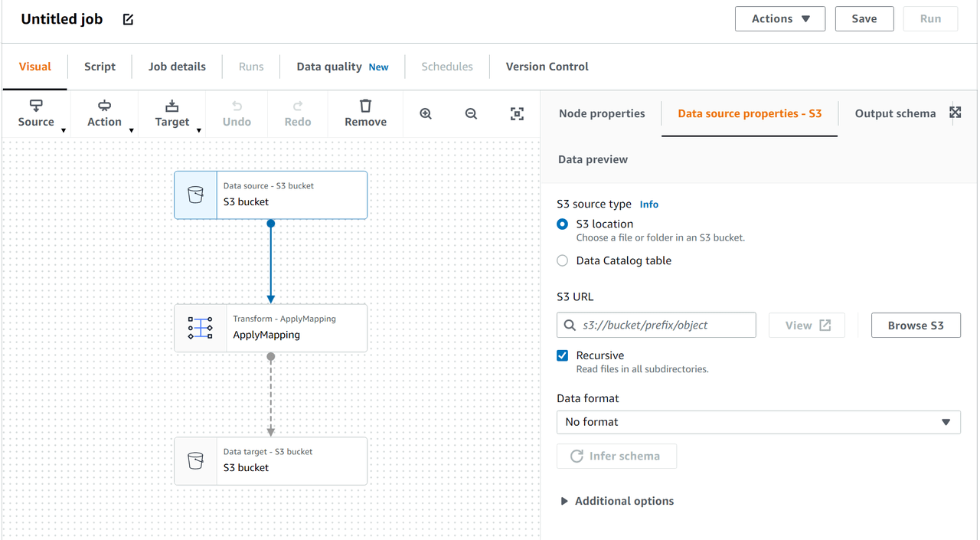
Task: Click the fit-to-screen canvas icon
Action: (517, 113)
